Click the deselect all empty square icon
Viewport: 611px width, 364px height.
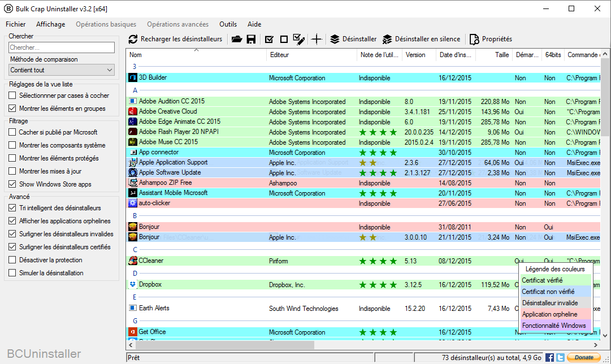click(284, 40)
